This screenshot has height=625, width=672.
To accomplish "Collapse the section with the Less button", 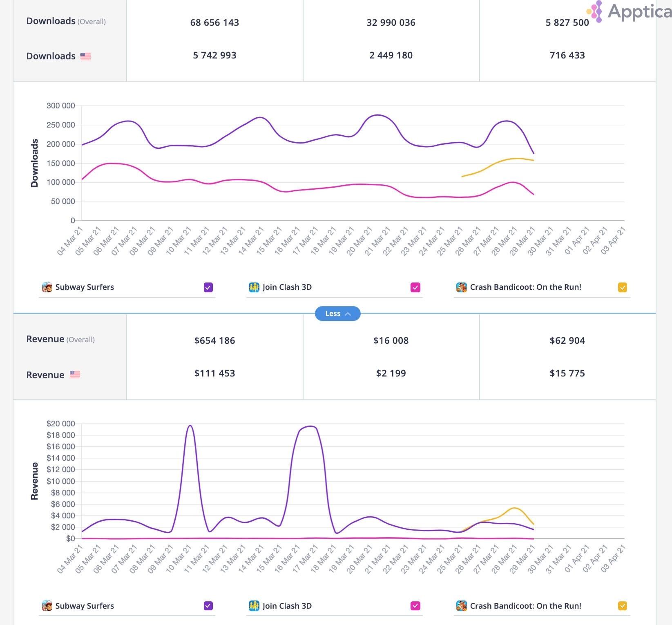I will click(x=338, y=314).
